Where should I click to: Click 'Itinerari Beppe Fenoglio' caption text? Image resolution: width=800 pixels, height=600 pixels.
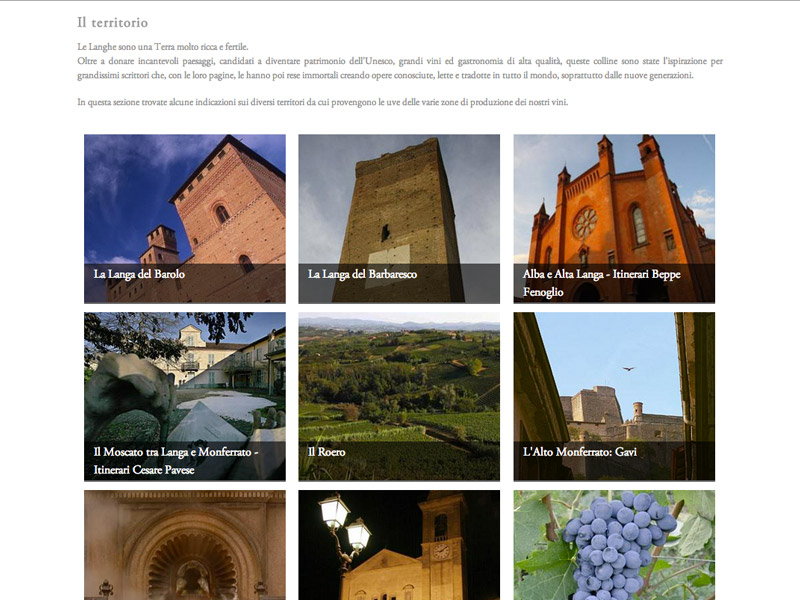[x=602, y=283]
